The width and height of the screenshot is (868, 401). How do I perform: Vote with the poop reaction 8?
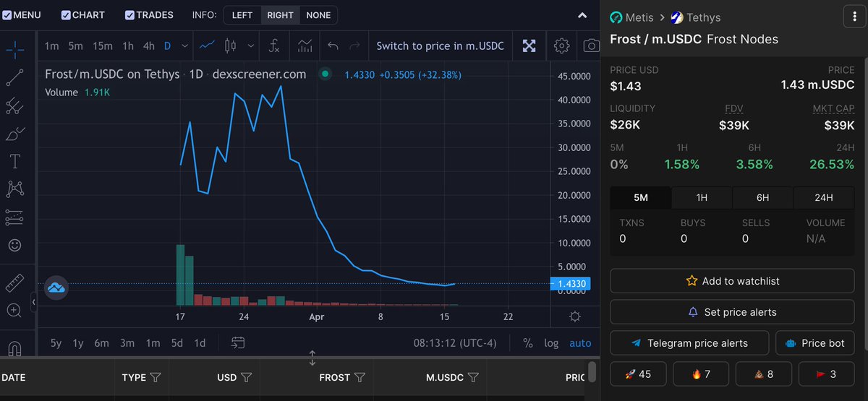tap(764, 374)
